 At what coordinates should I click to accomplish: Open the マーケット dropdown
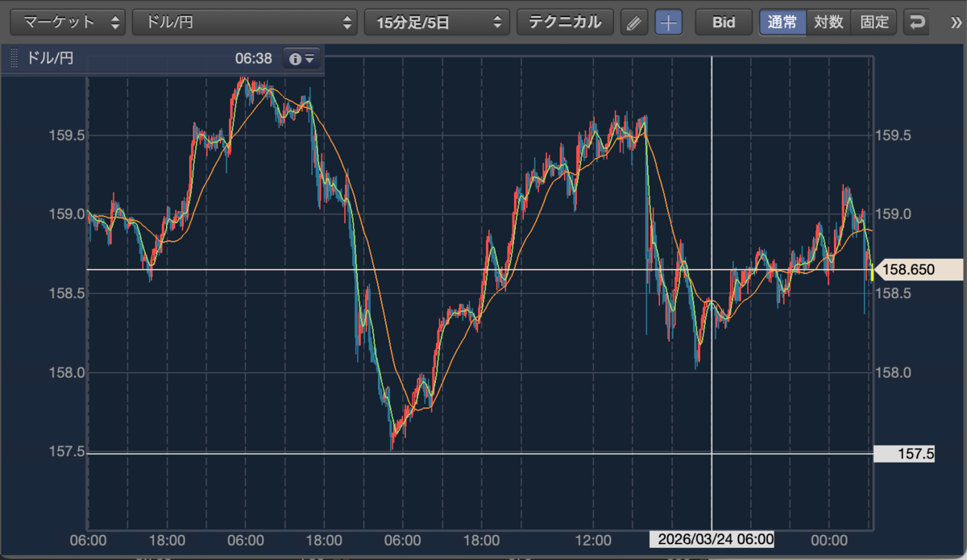click(68, 22)
